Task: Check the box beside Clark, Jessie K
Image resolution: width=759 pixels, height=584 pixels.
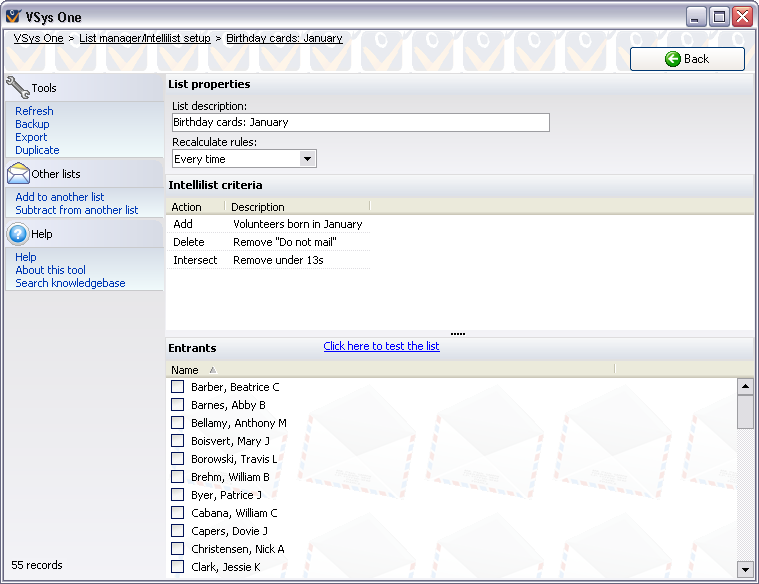Action: coord(178,566)
